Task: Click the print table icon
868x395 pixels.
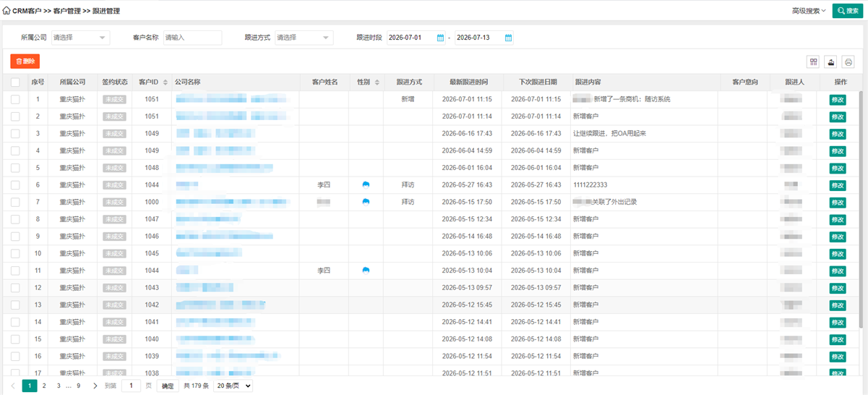Action: coord(848,61)
